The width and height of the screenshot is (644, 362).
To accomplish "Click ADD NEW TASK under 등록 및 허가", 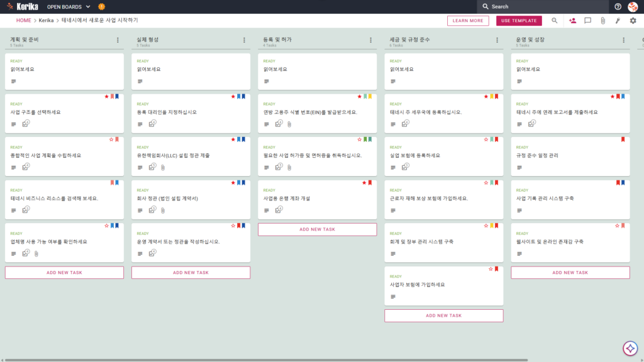I will tap(317, 229).
